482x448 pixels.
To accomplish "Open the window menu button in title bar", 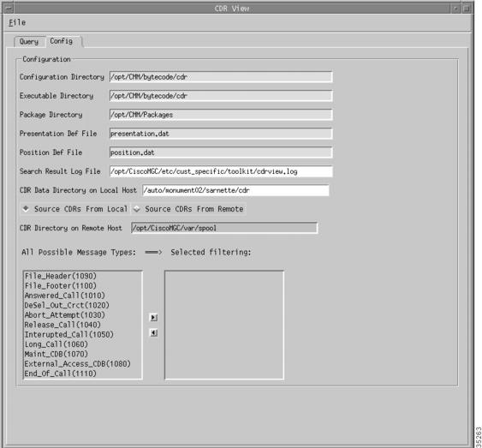I will point(9,9).
